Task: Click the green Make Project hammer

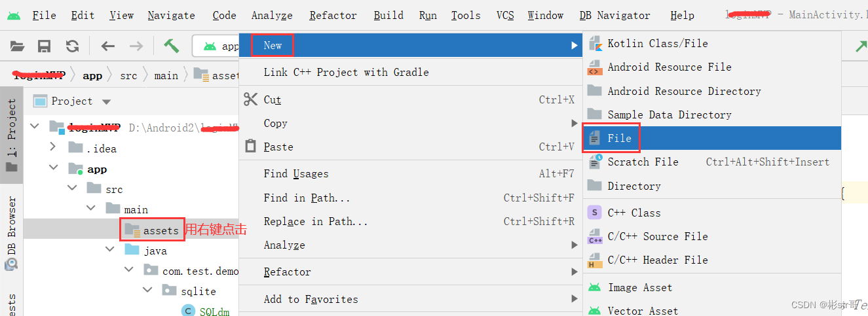Action: point(172,46)
